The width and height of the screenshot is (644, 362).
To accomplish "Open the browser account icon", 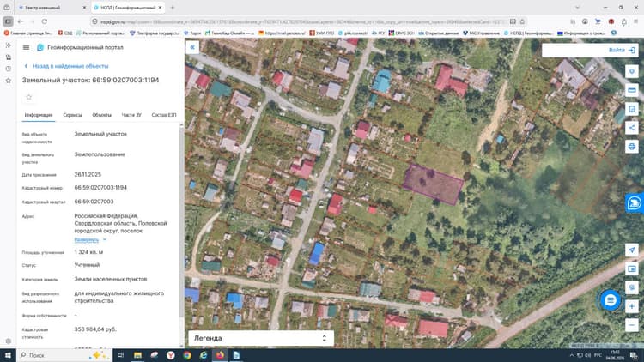I will coord(585,21).
